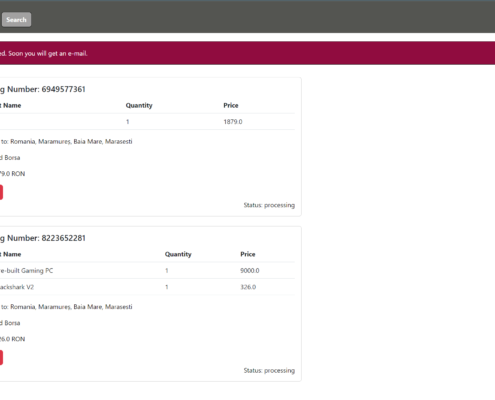Image resolution: width=495 pixels, height=400 pixels.
Task: Click the 9000.0 price value
Action: click(x=250, y=270)
